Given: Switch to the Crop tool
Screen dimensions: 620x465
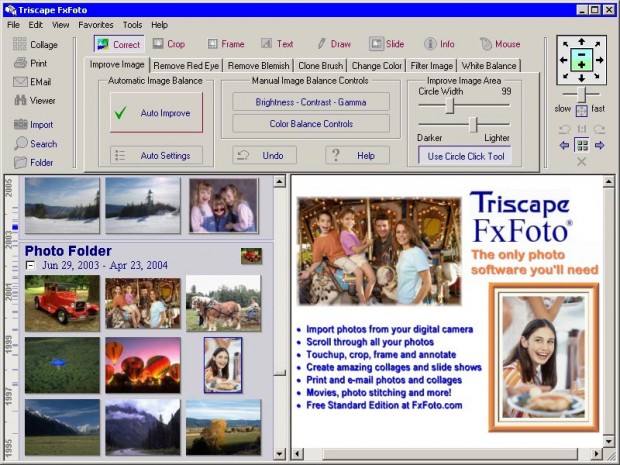Looking at the screenshot, I should coord(169,44).
